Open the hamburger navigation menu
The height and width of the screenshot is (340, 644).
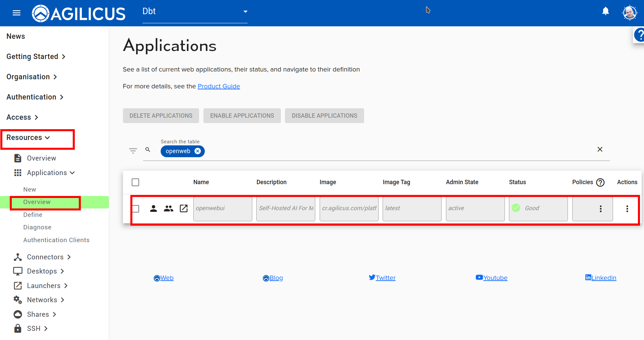pos(16,13)
